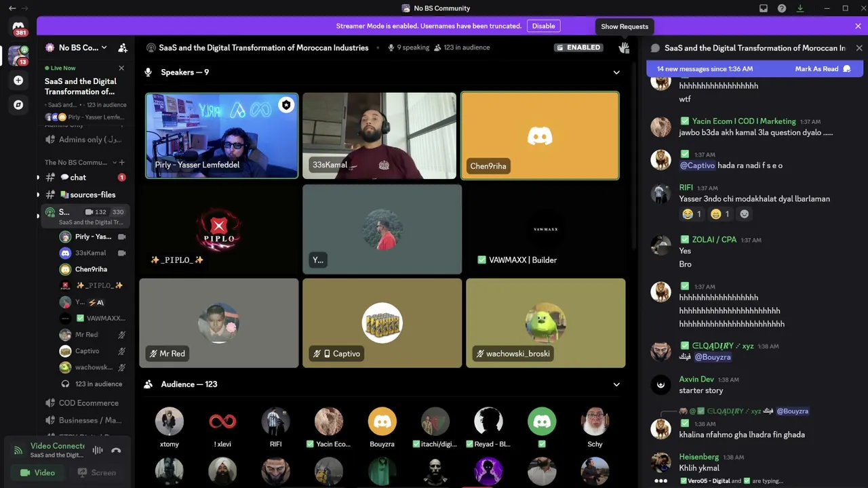The height and width of the screenshot is (488, 868).
Task: Click the Yacin Ecom I COD I Marketing username
Action: point(744,121)
